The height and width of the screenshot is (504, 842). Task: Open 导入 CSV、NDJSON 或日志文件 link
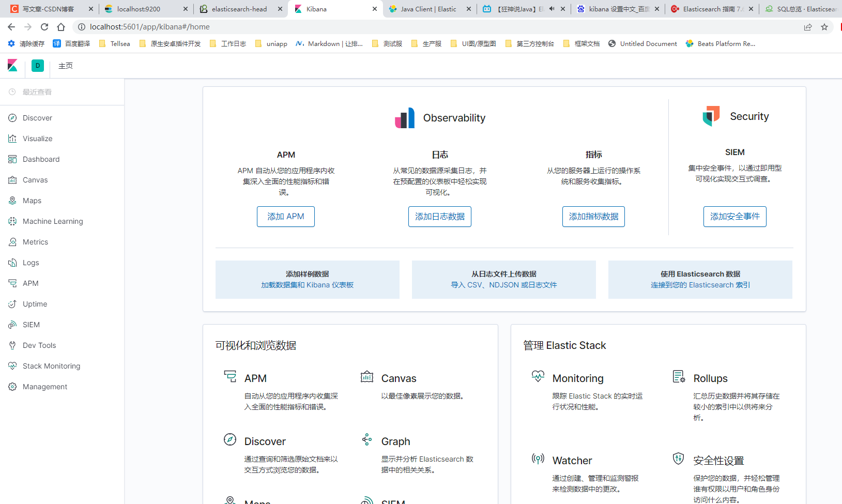504,285
